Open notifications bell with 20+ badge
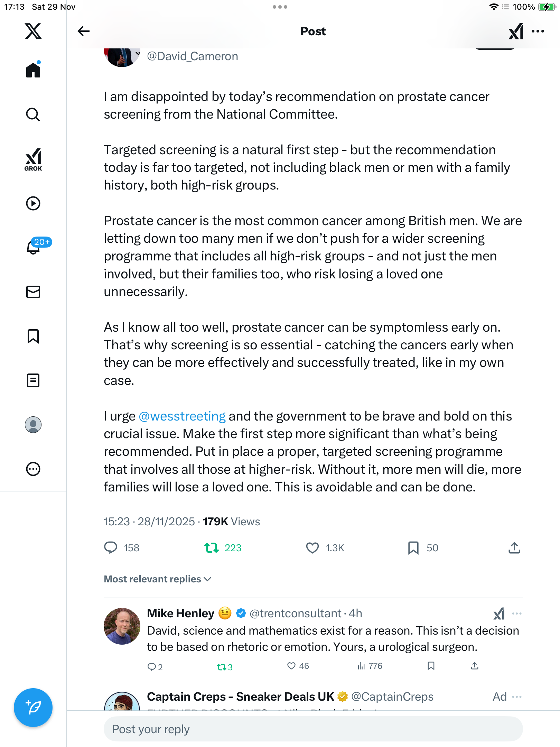Image resolution: width=560 pixels, height=747 pixels. 34,247
